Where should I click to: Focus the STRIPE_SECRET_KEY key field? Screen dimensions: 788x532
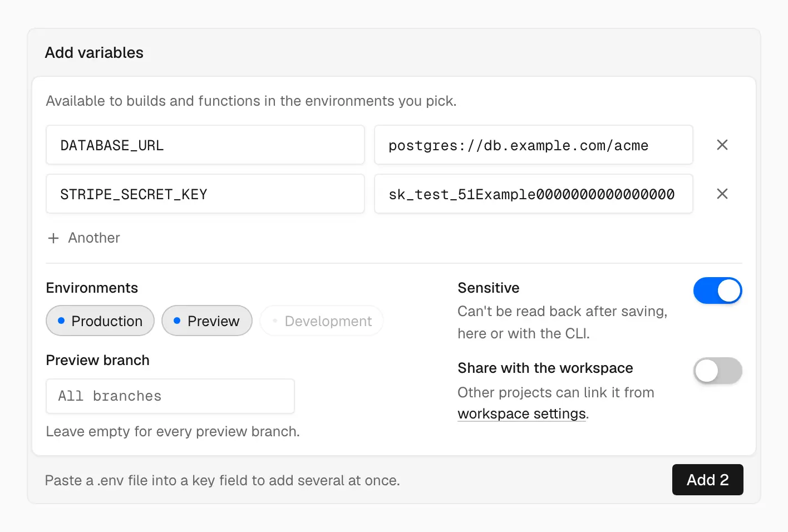point(205,194)
